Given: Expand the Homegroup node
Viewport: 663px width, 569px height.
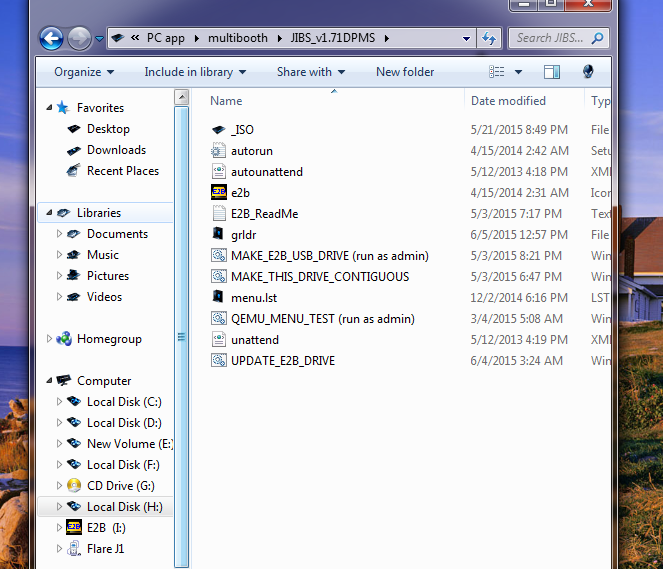Looking at the screenshot, I should [49, 339].
